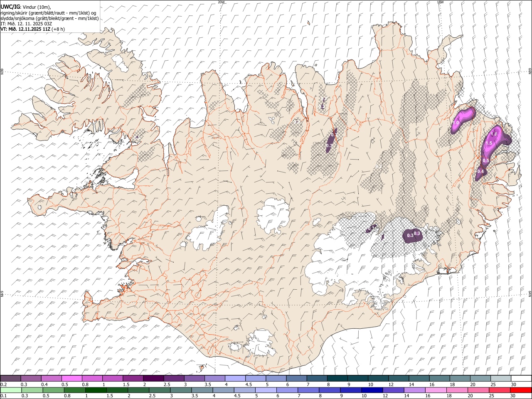Click the rigning/skúrir legend description line

pos(48,13)
